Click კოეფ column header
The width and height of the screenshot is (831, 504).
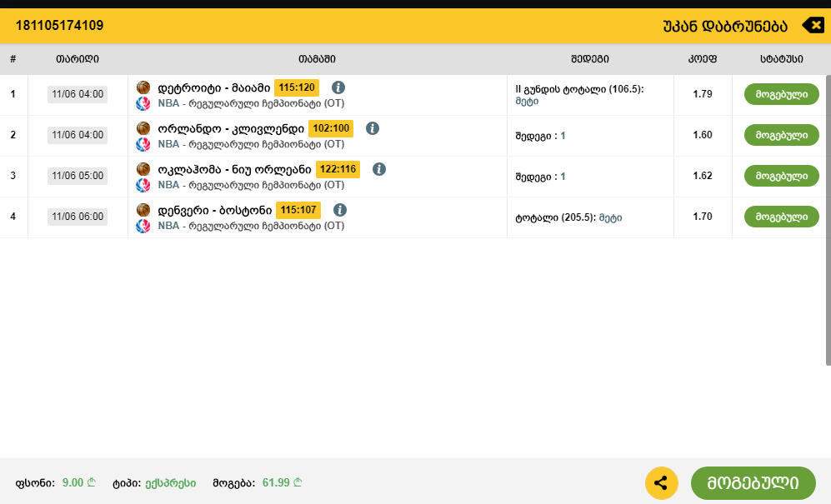pyautogui.click(x=703, y=59)
